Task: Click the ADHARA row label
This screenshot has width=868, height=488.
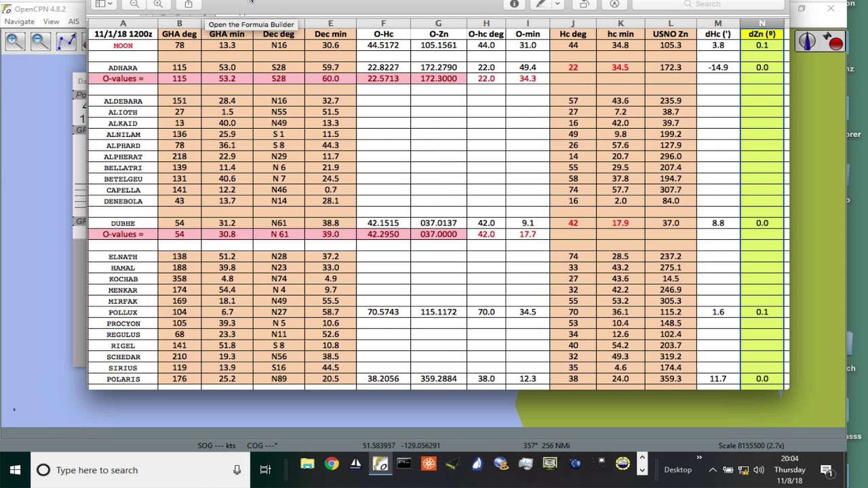Action: click(123, 68)
